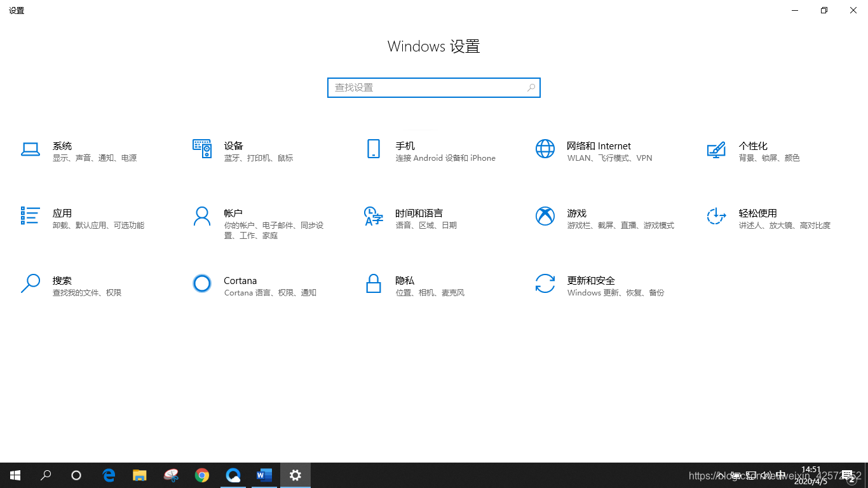Click the magnifier inside 查找设置 box
Screen dimensions: 868x488
(531, 88)
